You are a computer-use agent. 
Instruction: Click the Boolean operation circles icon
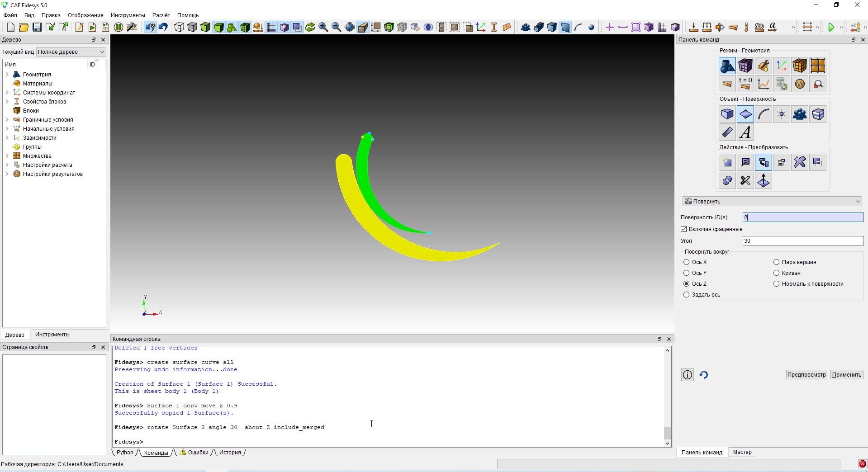727,181
